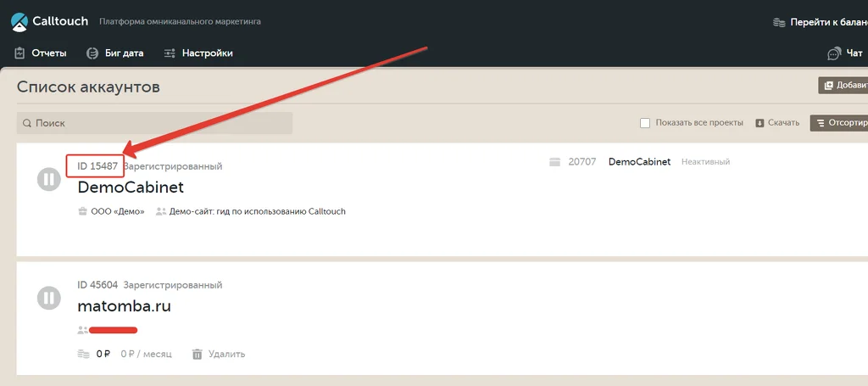Select the ID 15487 text
Screen dimensions: 868x386
(97, 166)
